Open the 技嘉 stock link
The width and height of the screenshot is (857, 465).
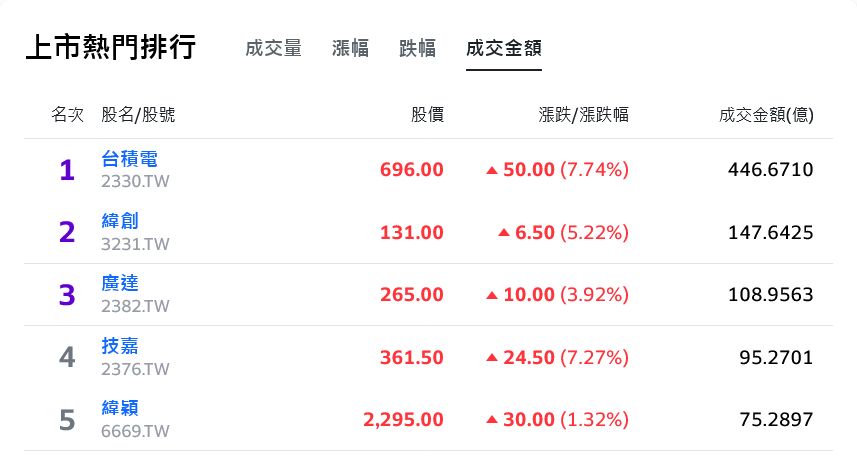pos(120,346)
